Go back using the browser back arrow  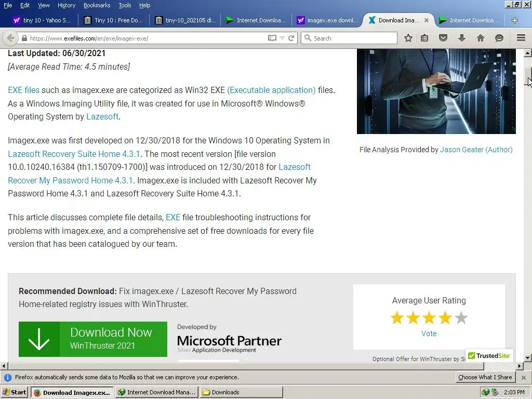(x=10, y=38)
